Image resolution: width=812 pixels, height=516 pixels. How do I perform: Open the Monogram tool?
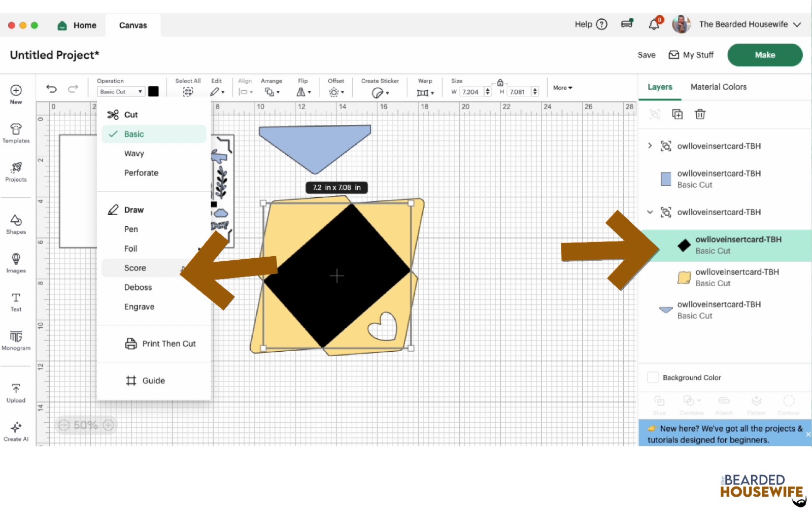click(16, 340)
